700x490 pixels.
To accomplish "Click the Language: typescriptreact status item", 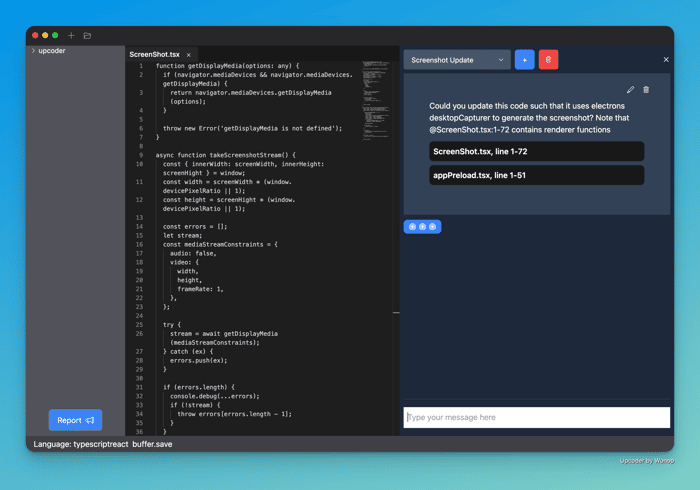I will click(81, 444).
